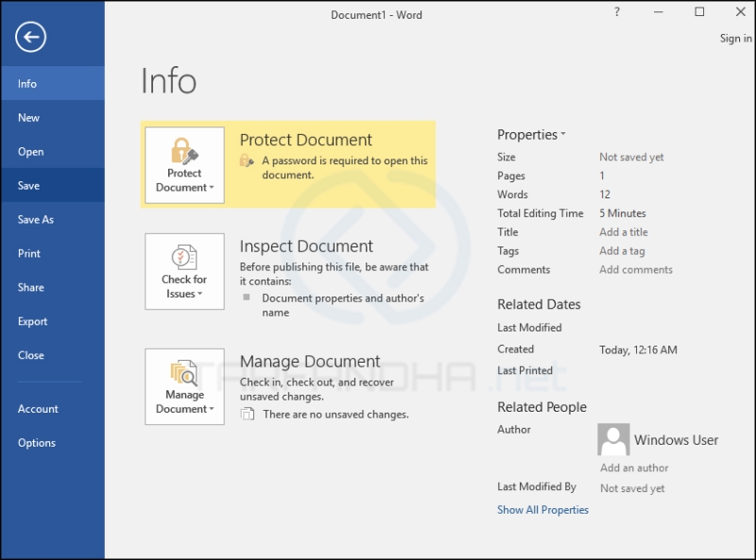This screenshot has height=560, width=756.
Task: Go to Print in the sidebar
Action: [53, 253]
